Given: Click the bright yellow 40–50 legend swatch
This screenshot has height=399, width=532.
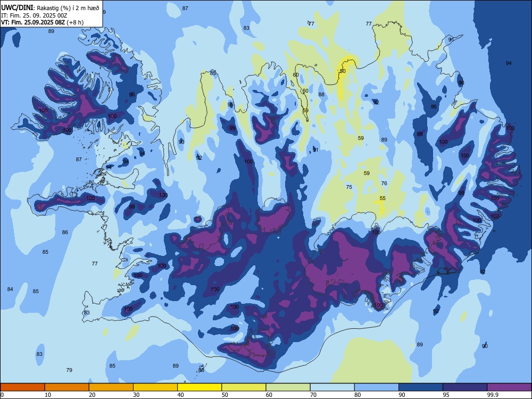Looking at the screenshot, I should click(199, 387).
